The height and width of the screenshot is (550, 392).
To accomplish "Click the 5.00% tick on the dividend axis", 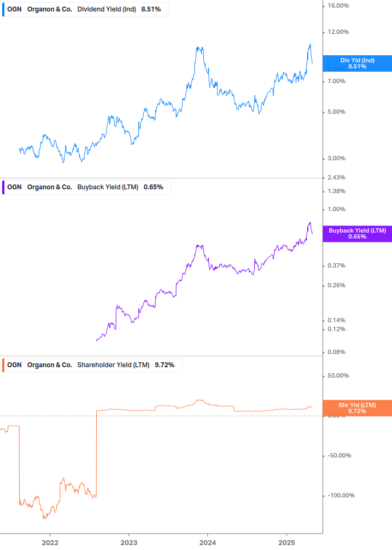I will coord(336,112).
